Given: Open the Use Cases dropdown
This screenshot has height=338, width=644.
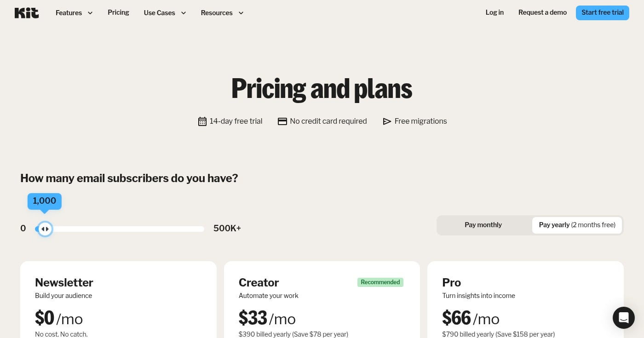Looking at the screenshot, I should [x=159, y=13].
